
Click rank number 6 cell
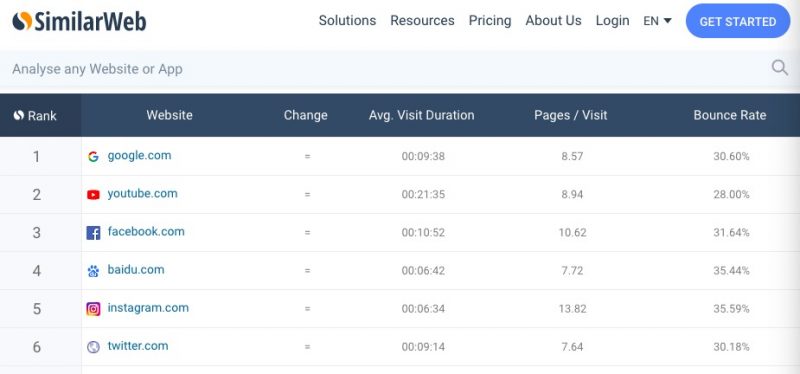click(40, 347)
